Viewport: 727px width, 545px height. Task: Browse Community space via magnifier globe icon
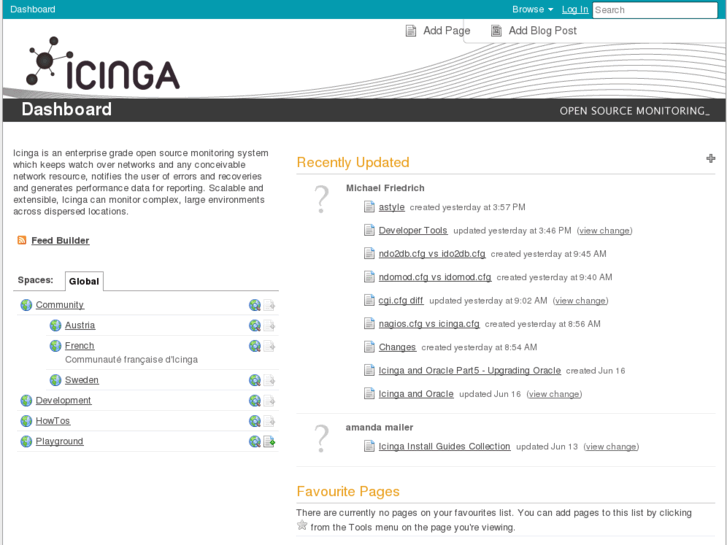click(x=255, y=305)
